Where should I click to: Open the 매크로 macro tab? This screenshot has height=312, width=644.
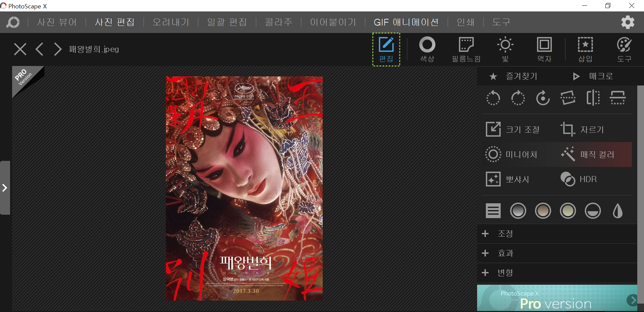coord(593,76)
